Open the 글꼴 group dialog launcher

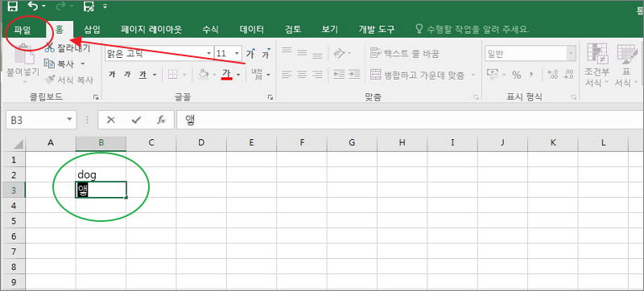click(270, 97)
